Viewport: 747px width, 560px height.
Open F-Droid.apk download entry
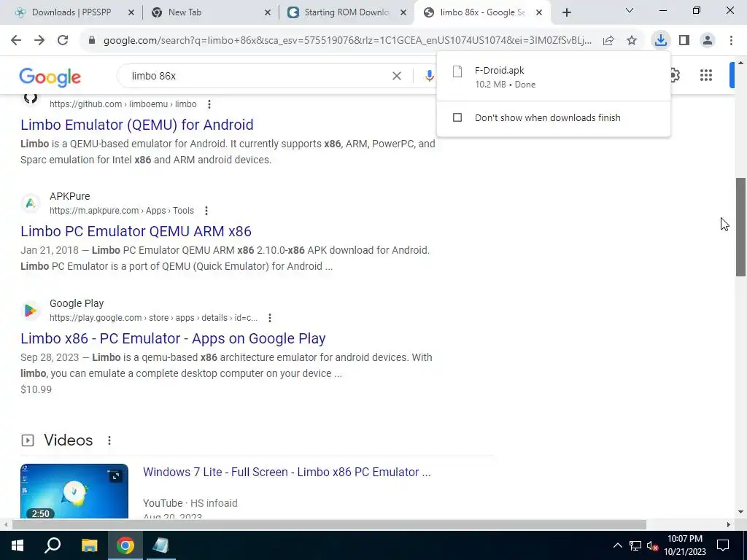pyautogui.click(x=554, y=77)
